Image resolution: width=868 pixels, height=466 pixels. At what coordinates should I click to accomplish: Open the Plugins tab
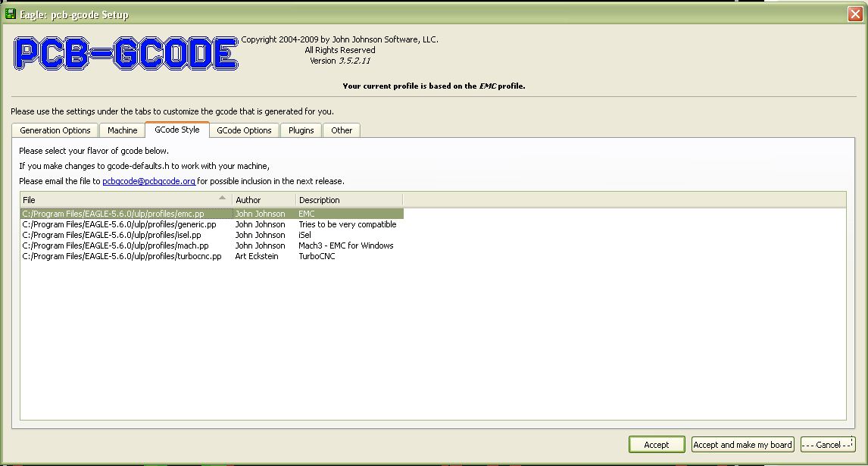coord(301,130)
